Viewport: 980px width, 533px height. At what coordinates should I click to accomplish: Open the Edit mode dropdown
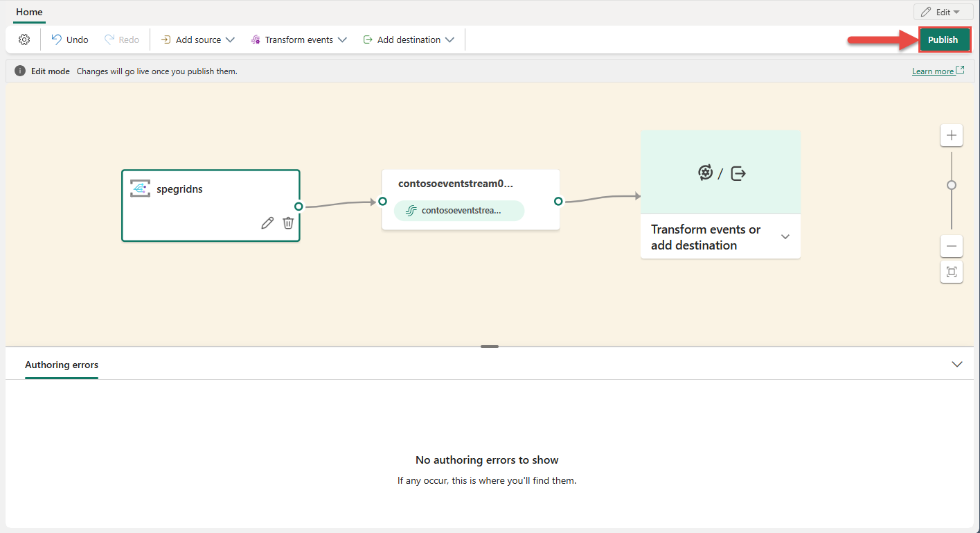click(x=943, y=12)
